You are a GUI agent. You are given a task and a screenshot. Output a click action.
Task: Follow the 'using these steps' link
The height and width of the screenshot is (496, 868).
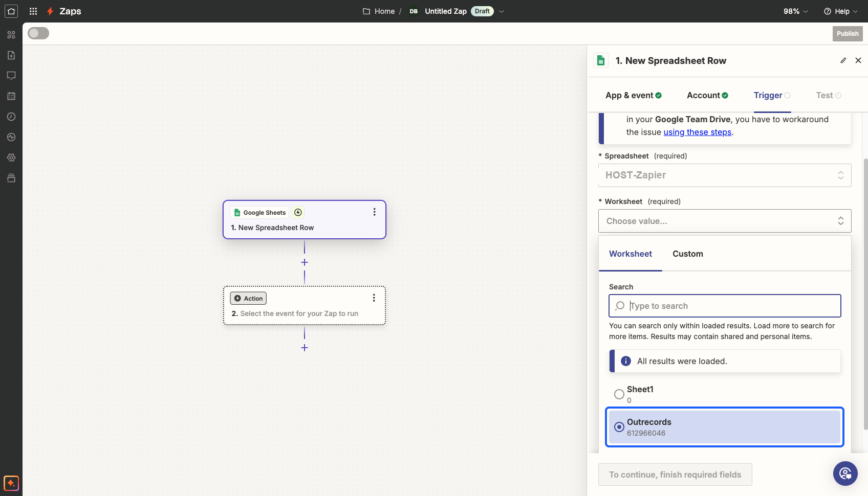[698, 132]
